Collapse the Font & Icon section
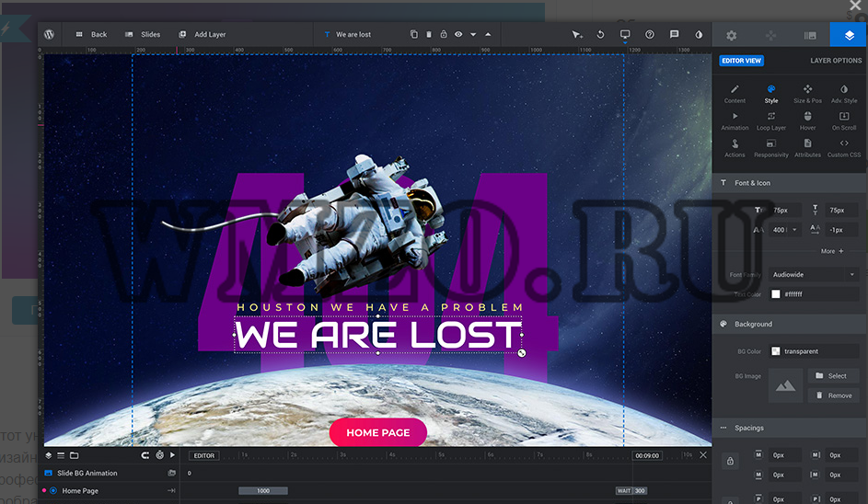Viewport: 868px width, 504px height. pos(790,183)
